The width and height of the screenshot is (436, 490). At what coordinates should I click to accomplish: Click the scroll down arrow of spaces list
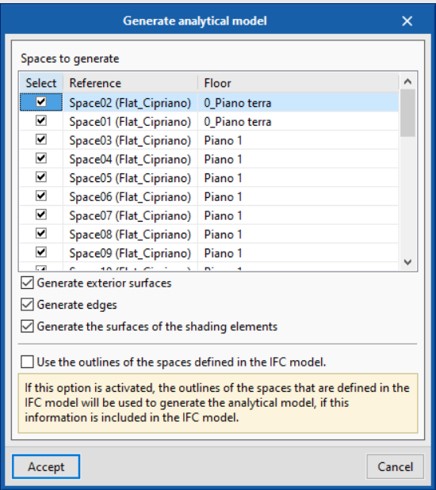tap(408, 262)
